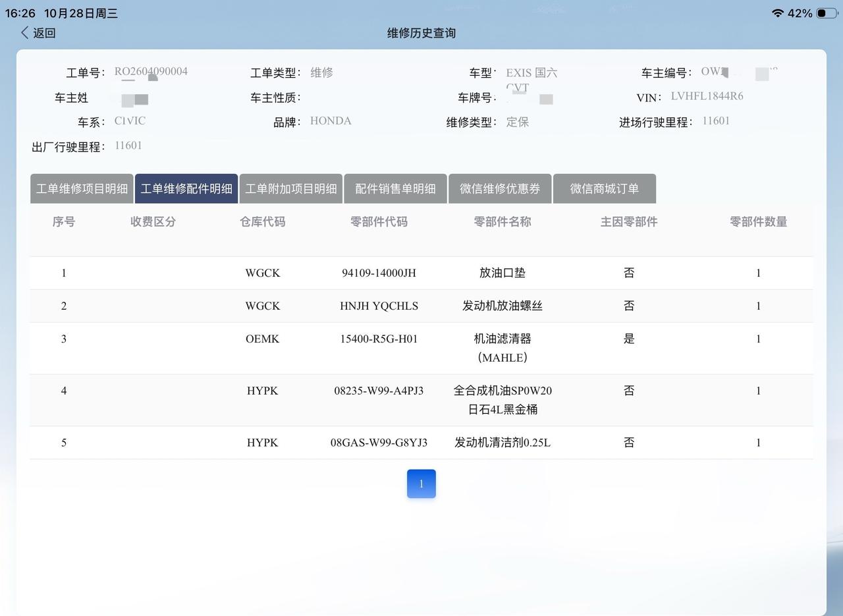Open the 微信商城订单 tab

[605, 188]
